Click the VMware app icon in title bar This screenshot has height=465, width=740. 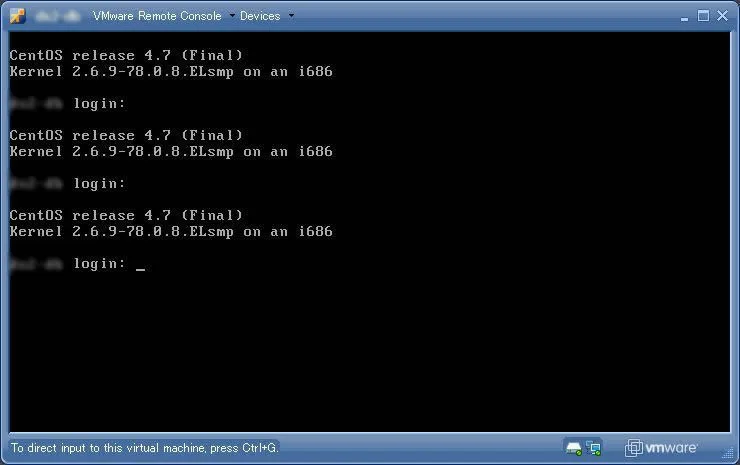pos(16,16)
